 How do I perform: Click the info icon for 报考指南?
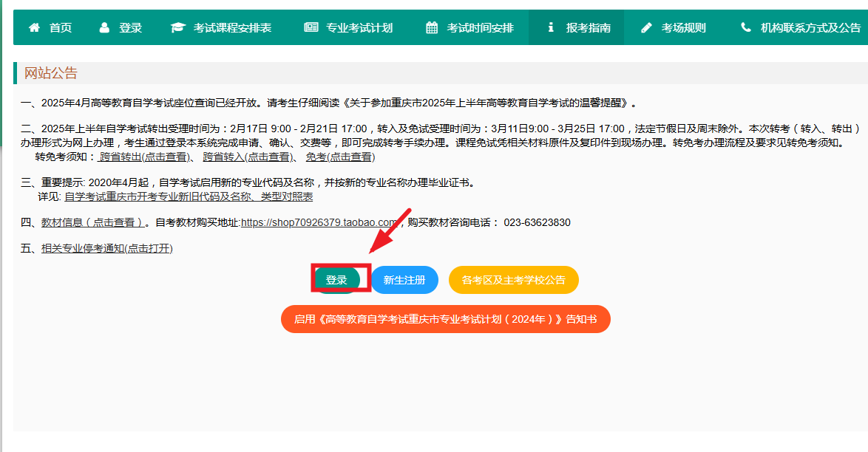550,28
